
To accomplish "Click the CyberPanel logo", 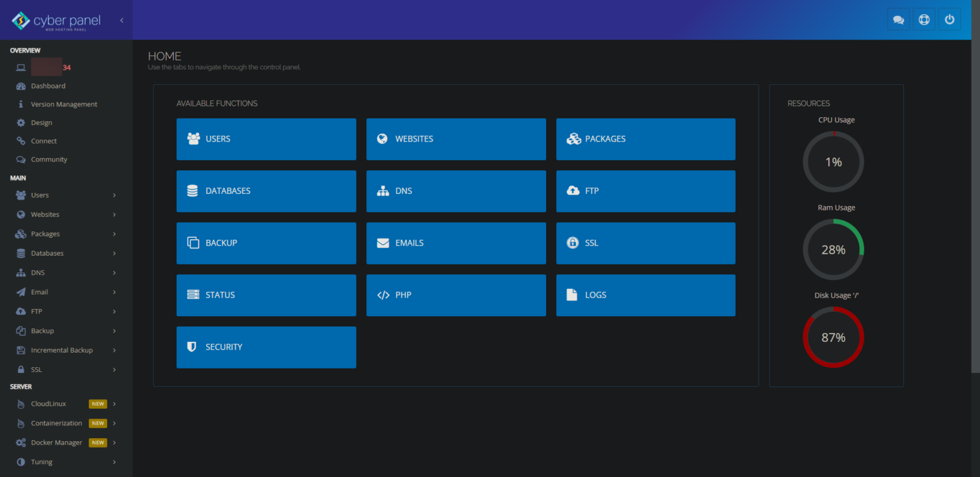I will tap(56, 21).
